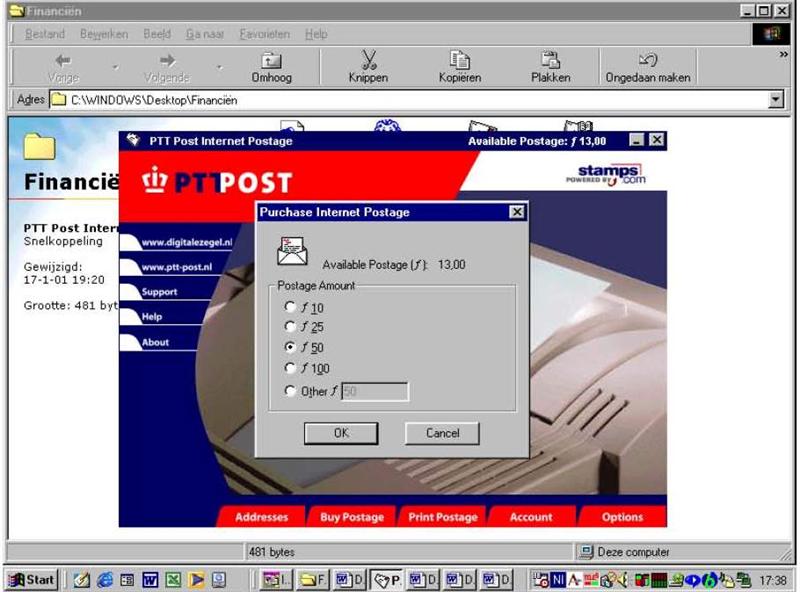Viewport: 800px width, 592px height.
Task: Click the Vorige back arrow
Action: point(63,61)
